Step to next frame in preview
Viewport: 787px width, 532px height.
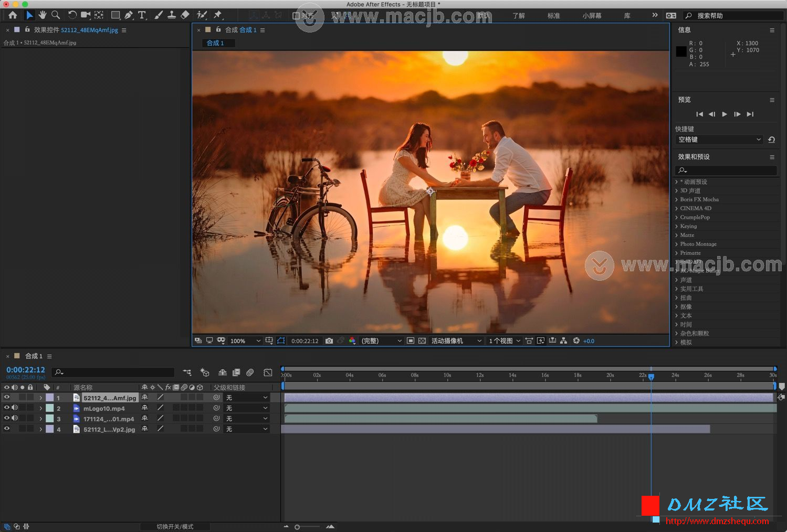coord(737,114)
